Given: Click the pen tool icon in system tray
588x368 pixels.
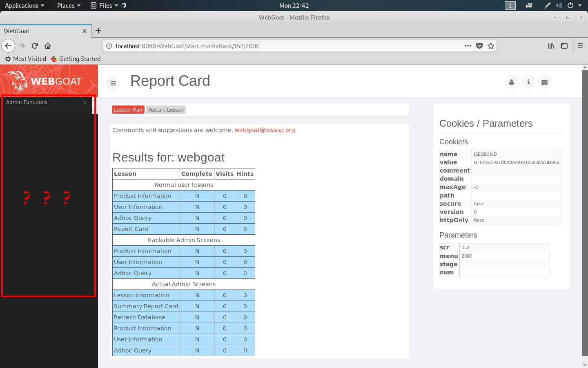Looking at the screenshot, I should 547,5.
